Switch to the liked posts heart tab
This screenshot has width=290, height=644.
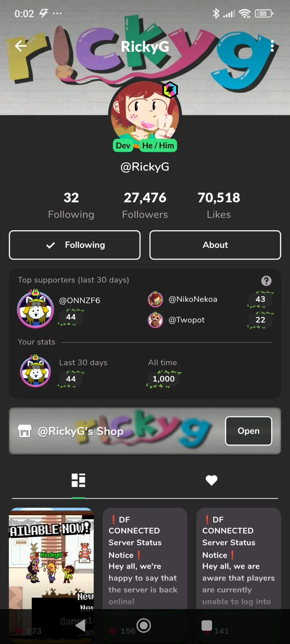[212, 480]
